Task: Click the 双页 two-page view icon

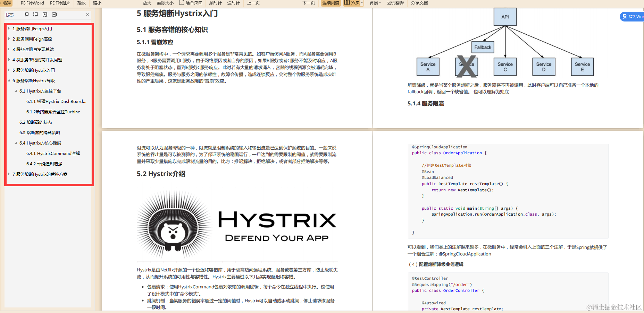Action: pyautogui.click(x=347, y=3)
